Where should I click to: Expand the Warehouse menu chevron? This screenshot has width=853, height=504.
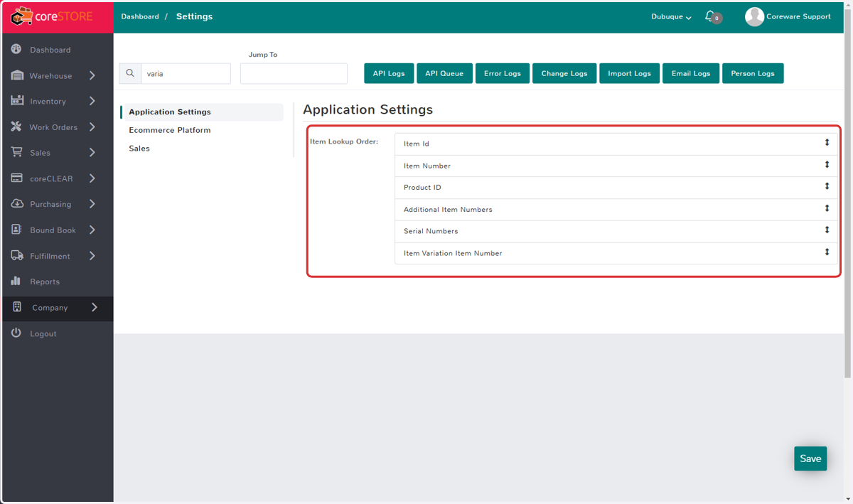92,75
